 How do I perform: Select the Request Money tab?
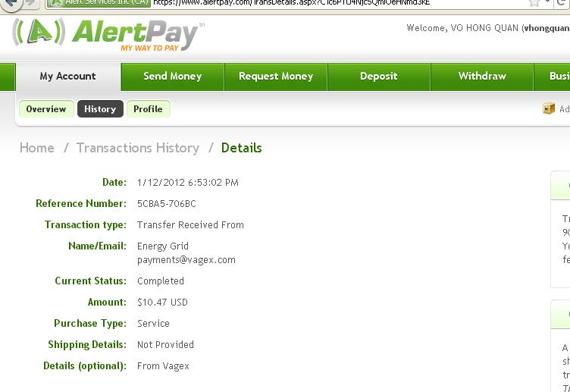point(276,77)
